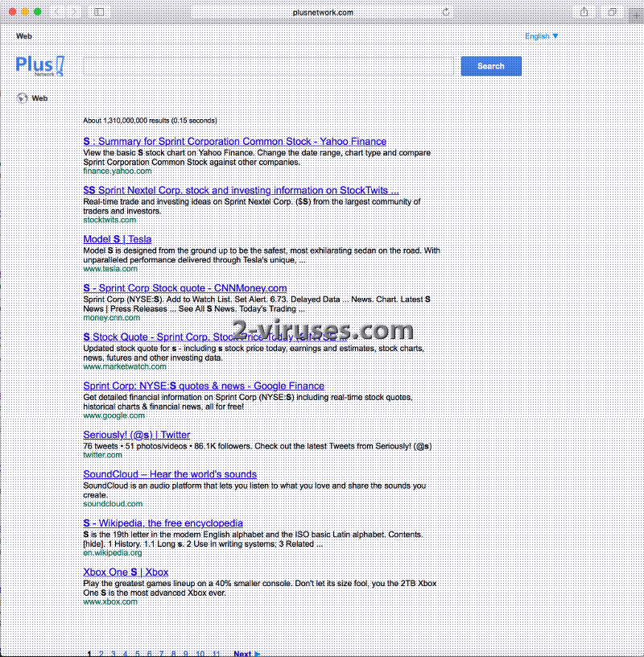Viewport: 644px width, 657px height.
Task: Open the Model S Tesla result link
Action: [x=117, y=238]
